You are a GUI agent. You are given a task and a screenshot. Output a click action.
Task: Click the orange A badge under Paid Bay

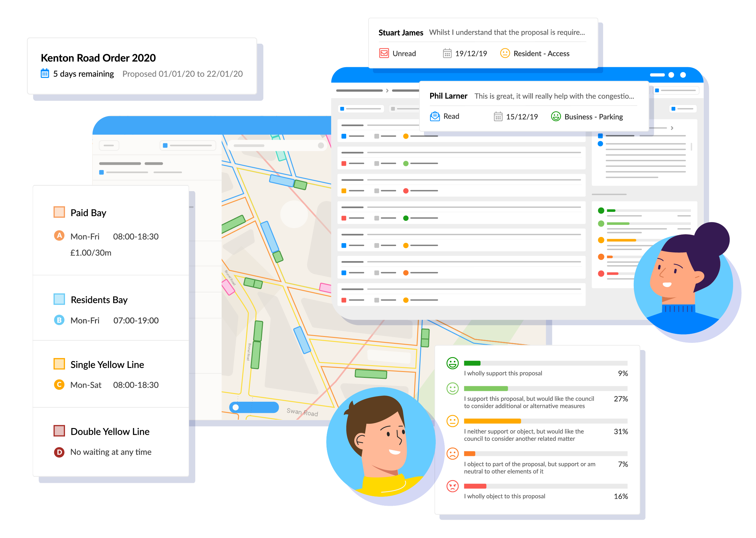click(59, 235)
